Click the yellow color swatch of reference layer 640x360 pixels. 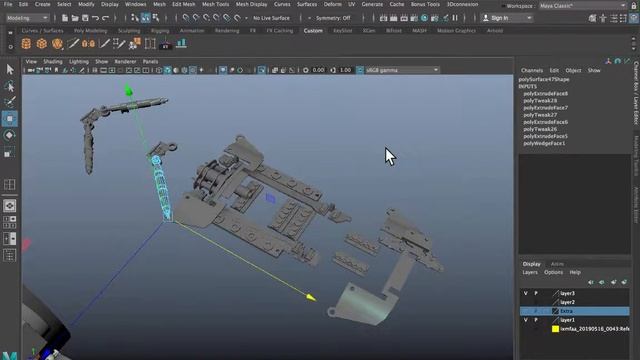pyautogui.click(x=555, y=329)
